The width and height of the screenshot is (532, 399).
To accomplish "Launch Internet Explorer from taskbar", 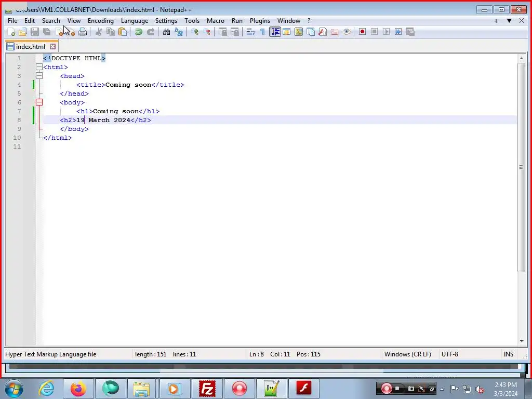I will [46, 389].
